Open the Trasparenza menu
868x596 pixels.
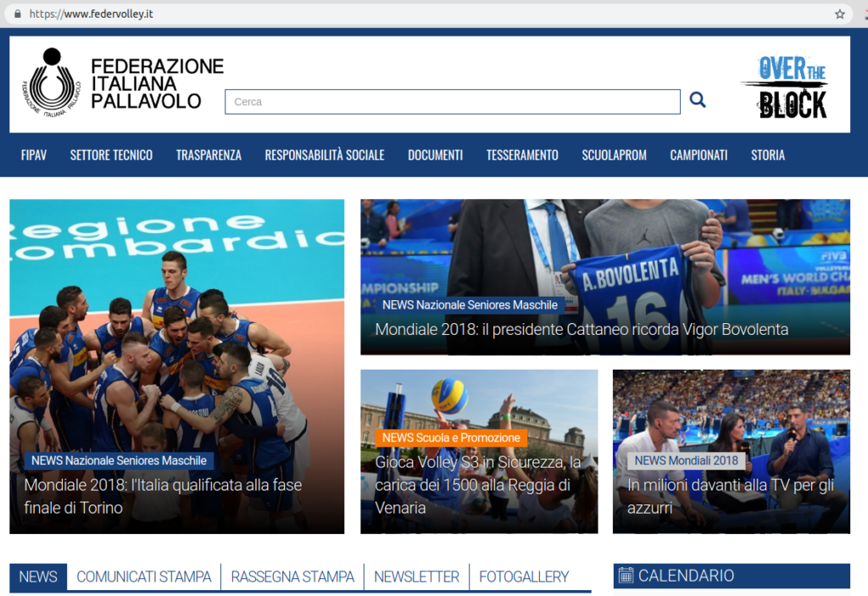point(209,155)
